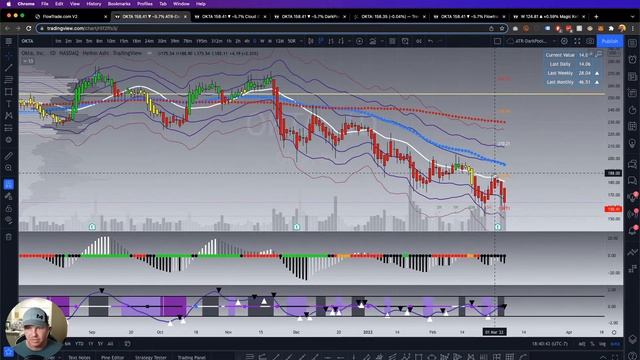Click the blue Publish button

coord(610,41)
